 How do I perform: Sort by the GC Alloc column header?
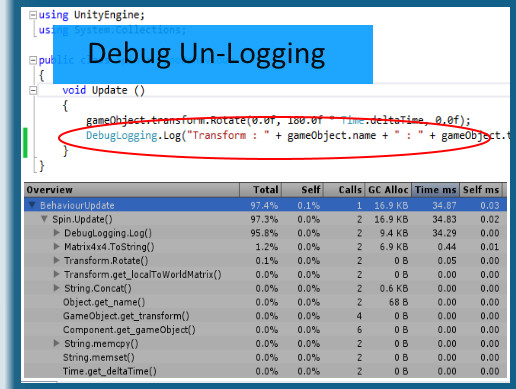tap(388, 190)
